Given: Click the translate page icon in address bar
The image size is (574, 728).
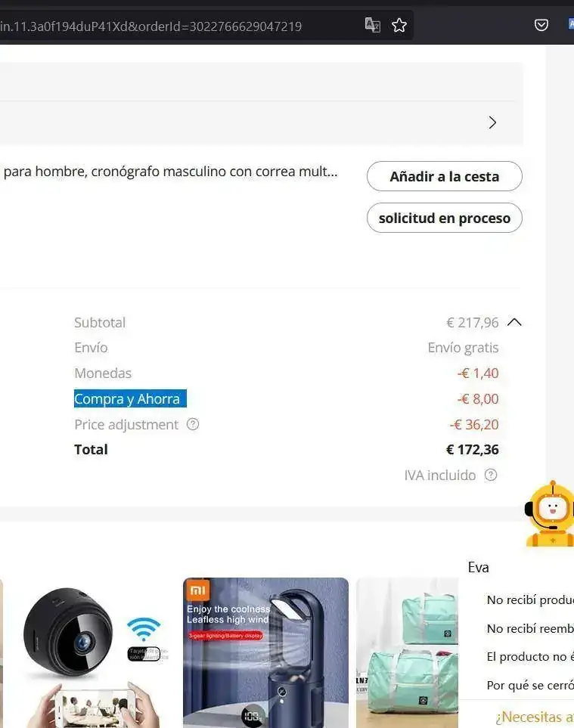Looking at the screenshot, I should click(x=372, y=25).
